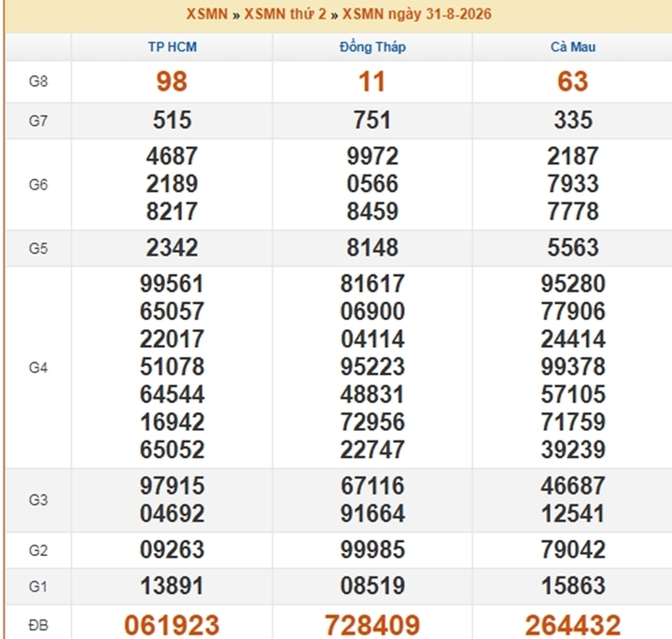The height and width of the screenshot is (639, 672).
Task: Select G4 number 24414
Action: (x=573, y=340)
